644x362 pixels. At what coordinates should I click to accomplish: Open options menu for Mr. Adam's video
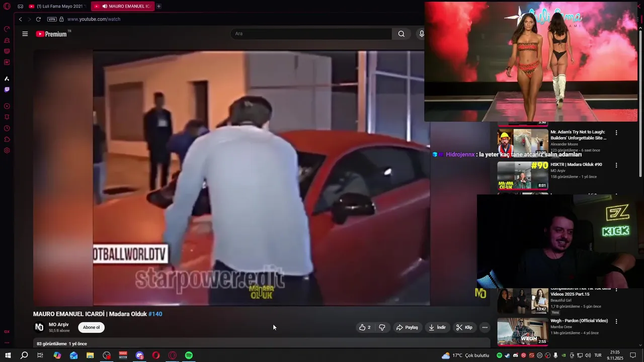coord(616,133)
